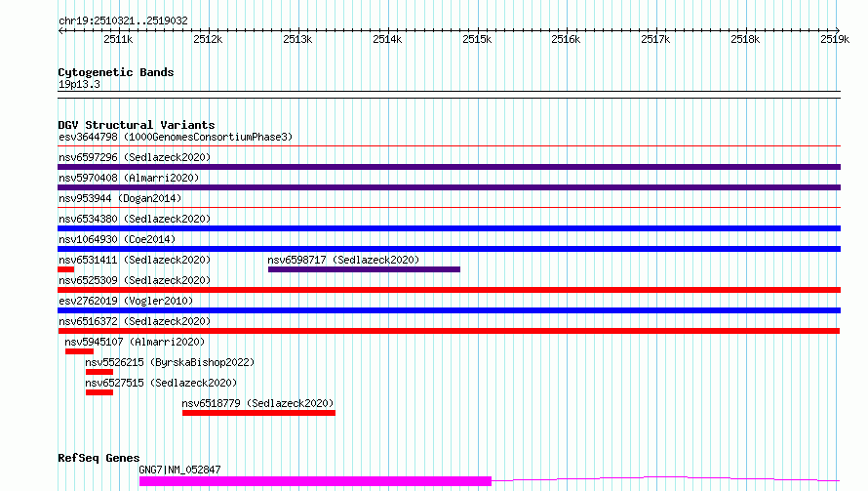Click the Cytogenetic Bands track title
Screen dimensions: 868x491
[116, 72]
